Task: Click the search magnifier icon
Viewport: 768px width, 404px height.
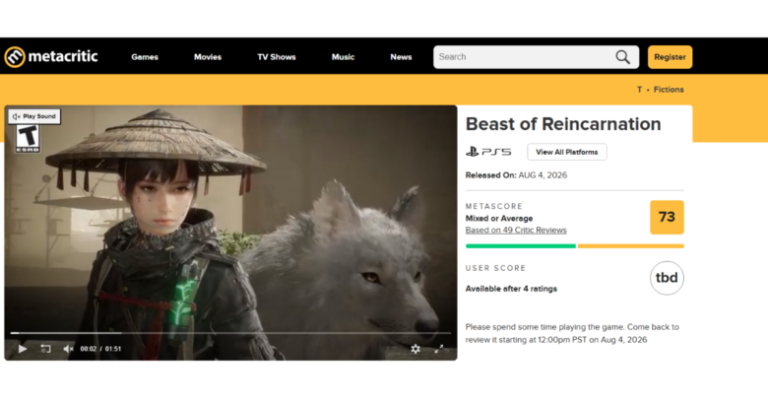Action: 623,57
